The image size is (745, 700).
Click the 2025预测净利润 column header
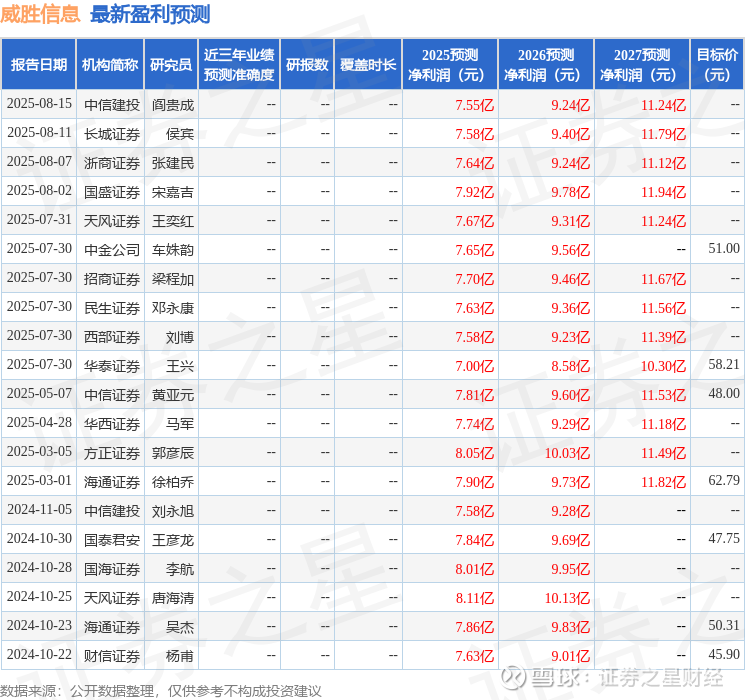coord(450,65)
